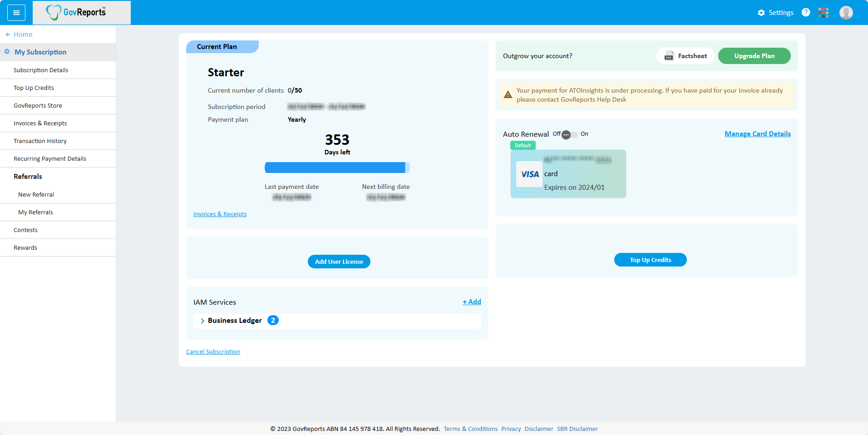The width and height of the screenshot is (868, 435).
Task: Open the Manage Card Details link
Action: [757, 134]
